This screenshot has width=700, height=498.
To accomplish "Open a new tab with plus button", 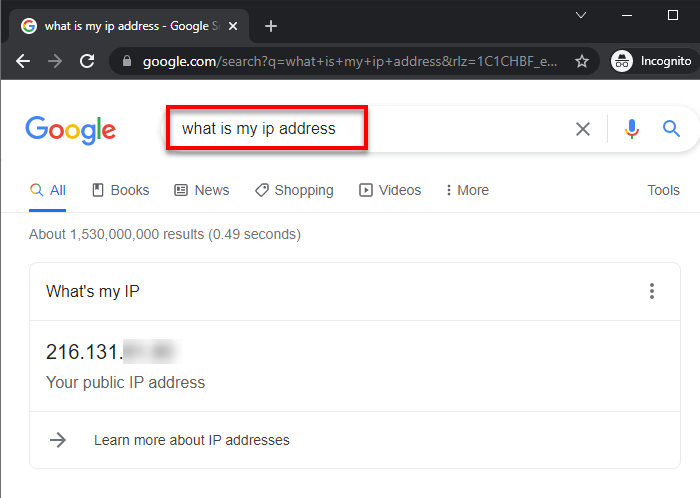I will pyautogui.click(x=271, y=26).
